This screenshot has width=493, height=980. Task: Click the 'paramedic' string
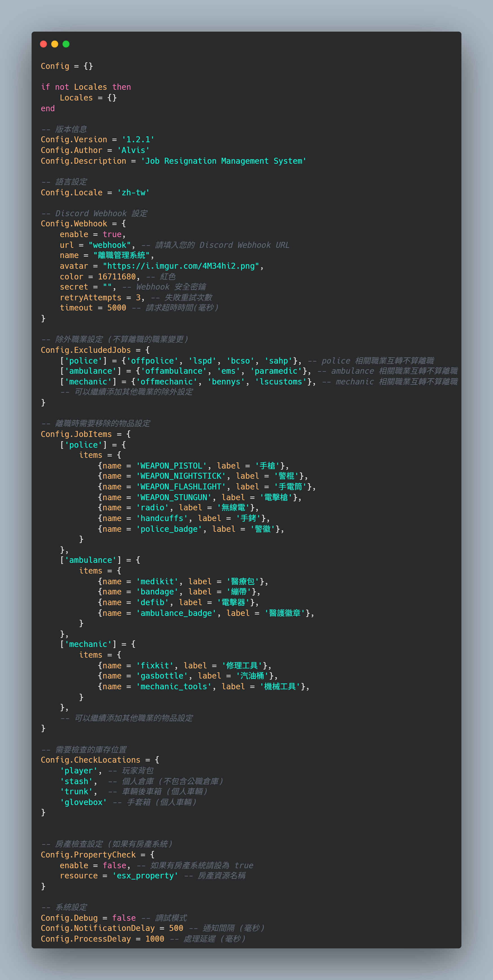coord(276,371)
